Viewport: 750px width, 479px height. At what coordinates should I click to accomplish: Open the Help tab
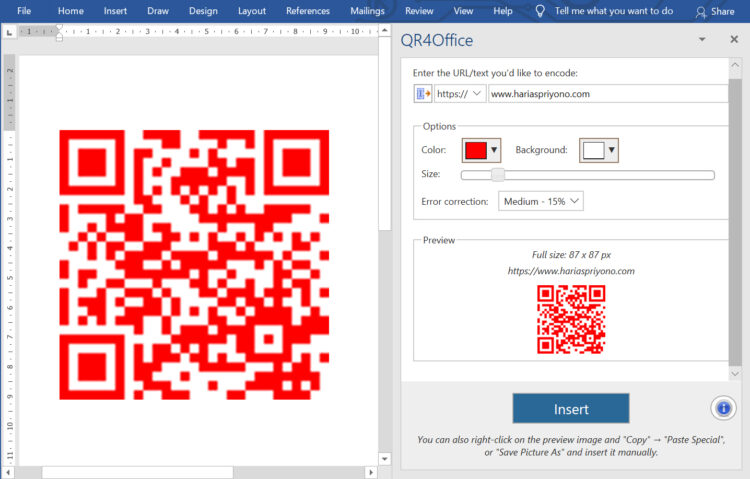(503, 11)
